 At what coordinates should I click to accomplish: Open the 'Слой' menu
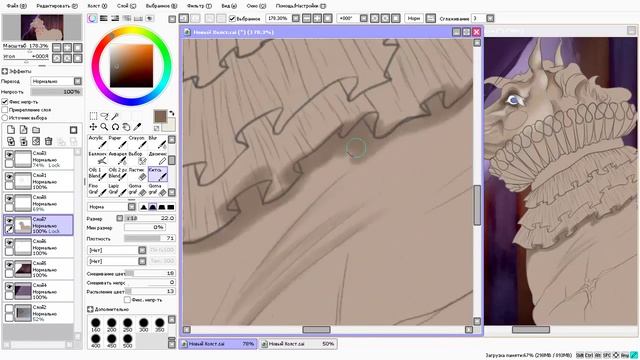[x=127, y=6]
